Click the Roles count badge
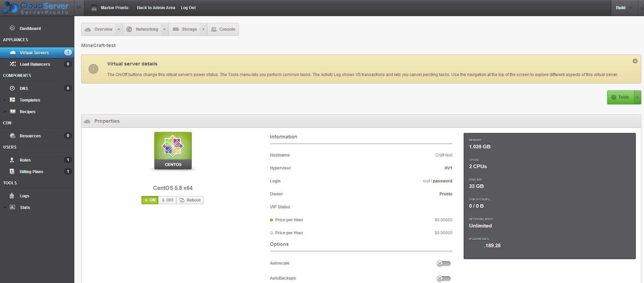Image resolution: width=644 pixels, height=283 pixels. [68, 160]
